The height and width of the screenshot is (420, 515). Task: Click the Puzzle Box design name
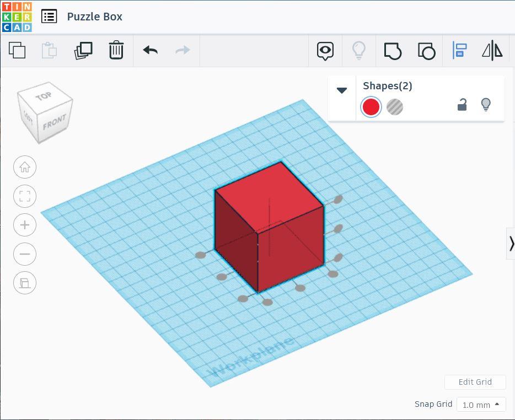95,17
